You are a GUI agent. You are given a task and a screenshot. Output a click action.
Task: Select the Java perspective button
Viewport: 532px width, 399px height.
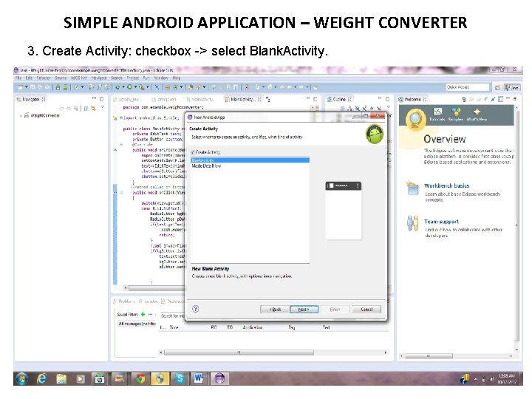512,87
